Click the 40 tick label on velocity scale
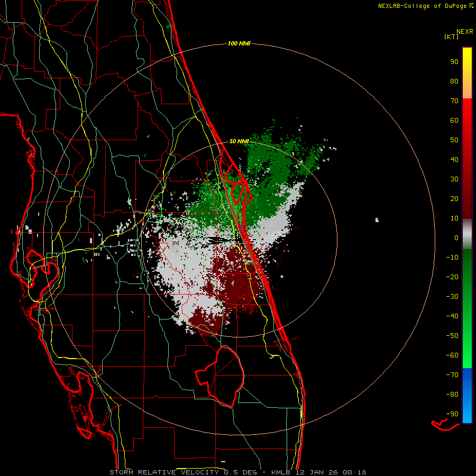476x476 pixels. (x=454, y=160)
